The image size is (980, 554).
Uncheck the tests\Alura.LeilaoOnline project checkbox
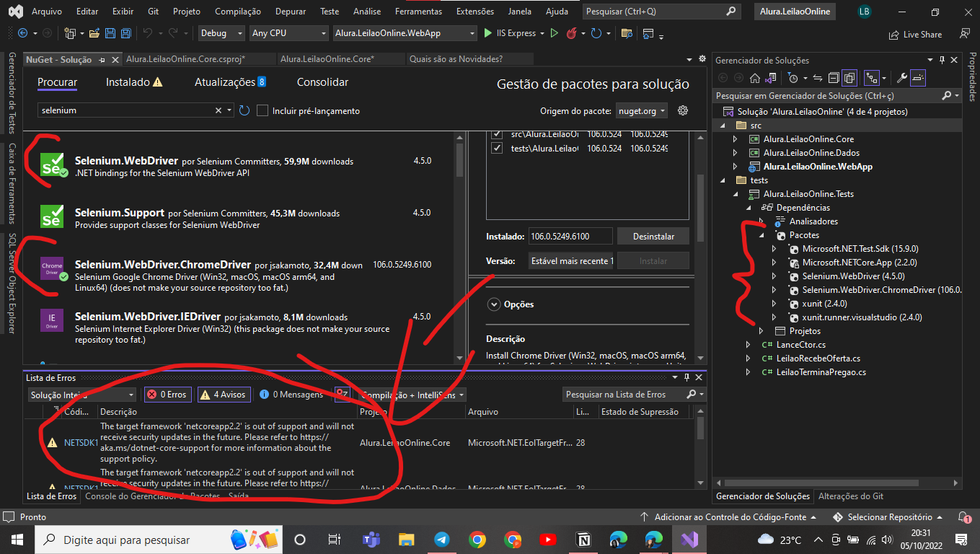point(496,148)
